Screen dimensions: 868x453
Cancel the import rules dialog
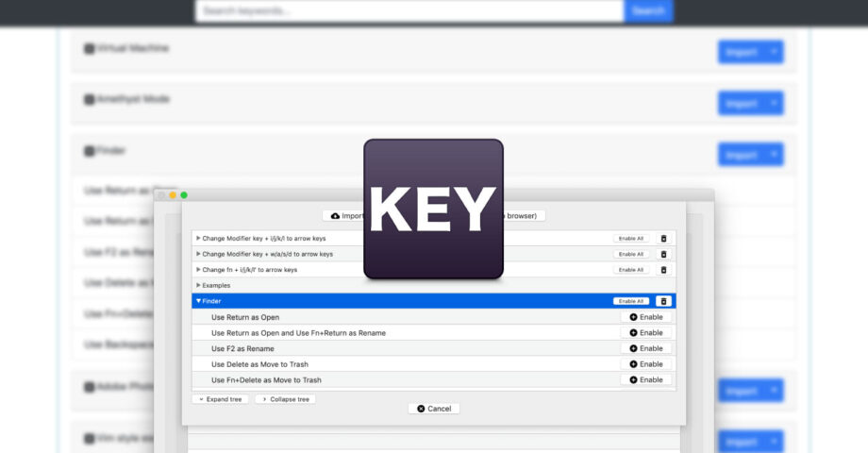pyautogui.click(x=434, y=409)
